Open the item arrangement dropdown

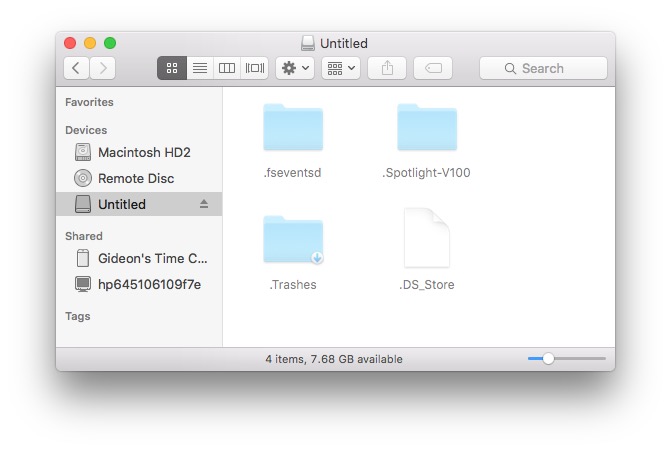click(x=341, y=68)
